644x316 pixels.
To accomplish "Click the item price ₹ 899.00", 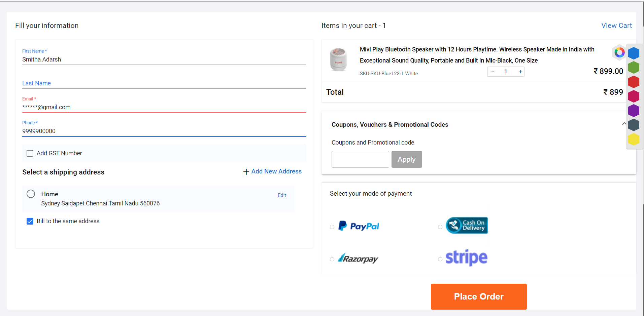I will pyautogui.click(x=608, y=71).
